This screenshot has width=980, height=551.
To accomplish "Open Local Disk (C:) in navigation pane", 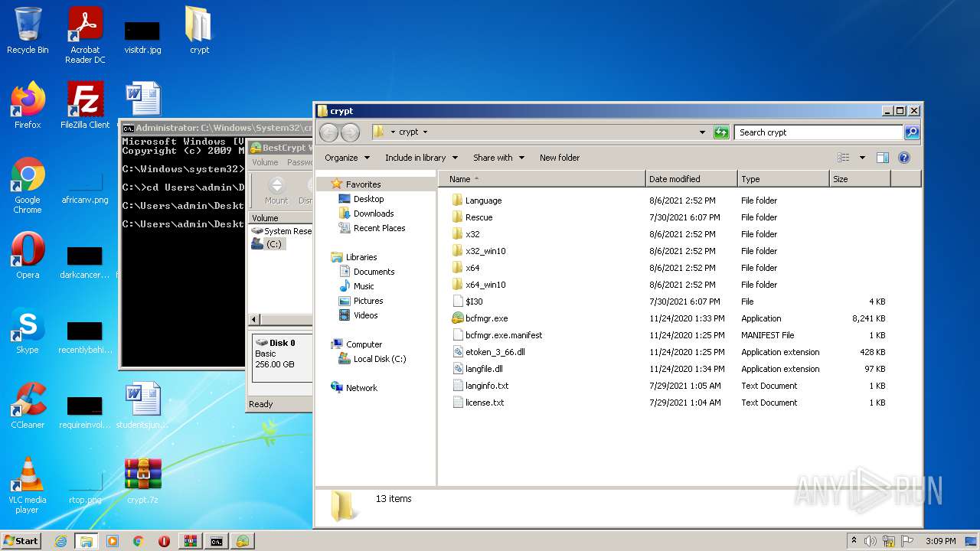I will pos(379,359).
